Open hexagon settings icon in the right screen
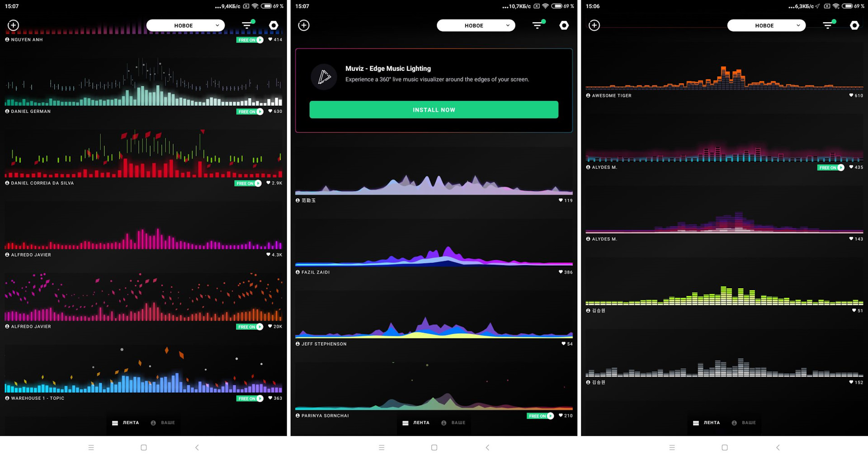Screen dimensions: 868x459 [854, 25]
